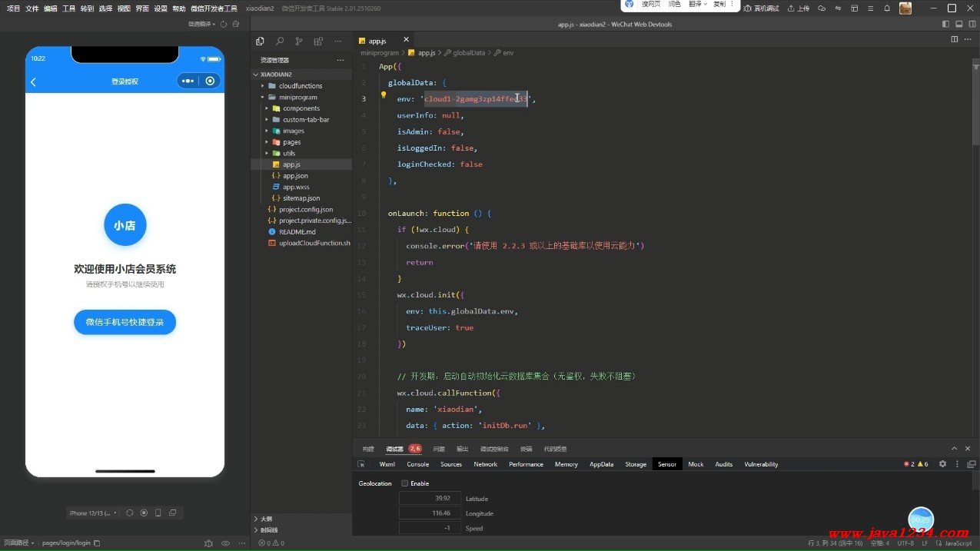This screenshot has width=980, height=551.
Task: Open the iPhone 12/13 device dropdown
Action: (x=94, y=513)
